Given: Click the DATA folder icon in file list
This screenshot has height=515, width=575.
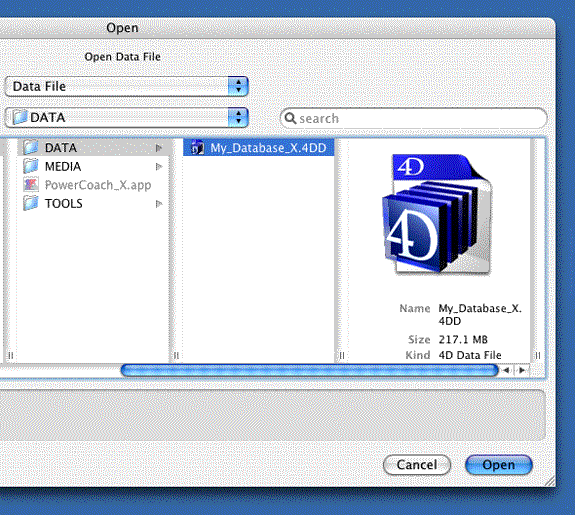Looking at the screenshot, I should (x=31, y=147).
